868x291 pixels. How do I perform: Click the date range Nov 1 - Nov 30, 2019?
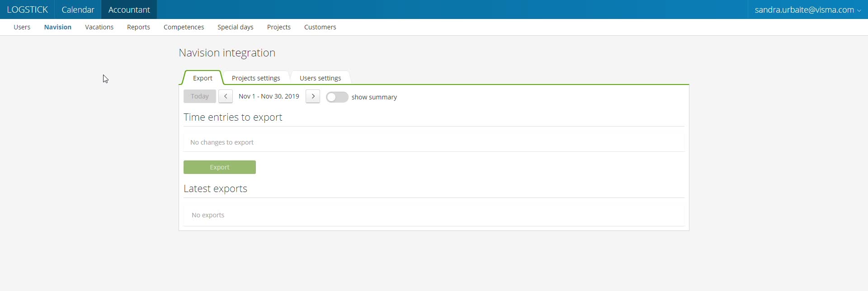pyautogui.click(x=269, y=96)
